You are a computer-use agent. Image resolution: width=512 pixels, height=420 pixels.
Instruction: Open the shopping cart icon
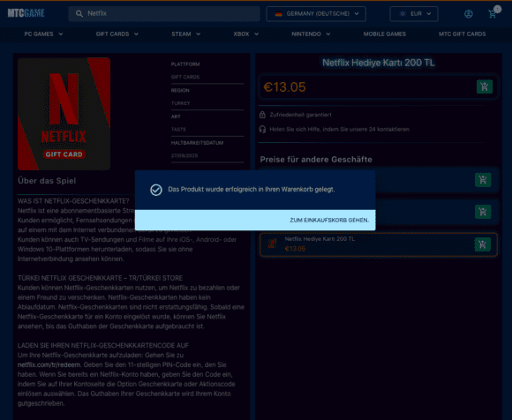click(x=492, y=14)
